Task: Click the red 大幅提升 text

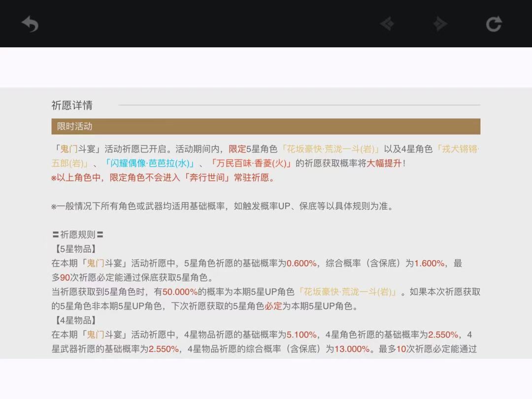Action: point(384,163)
